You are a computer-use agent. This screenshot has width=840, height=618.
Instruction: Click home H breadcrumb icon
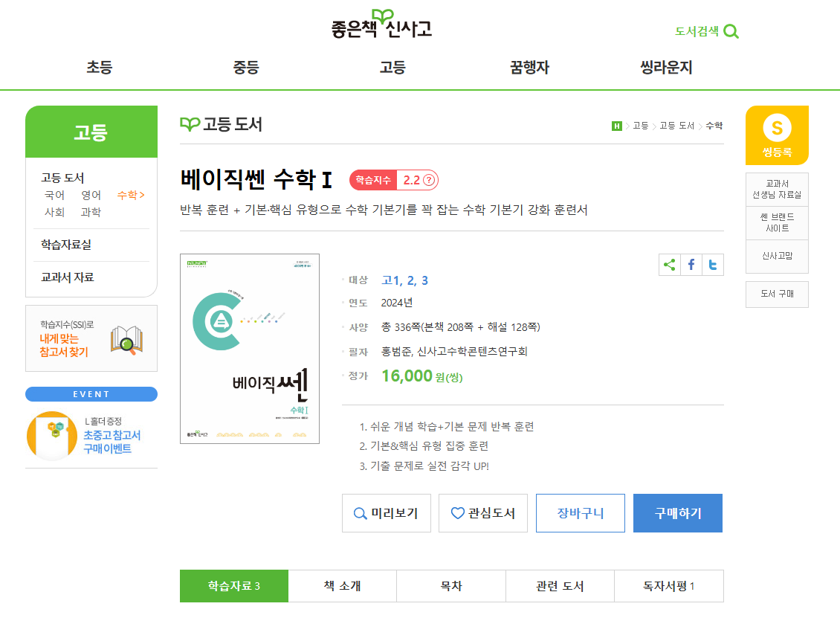coord(616,126)
